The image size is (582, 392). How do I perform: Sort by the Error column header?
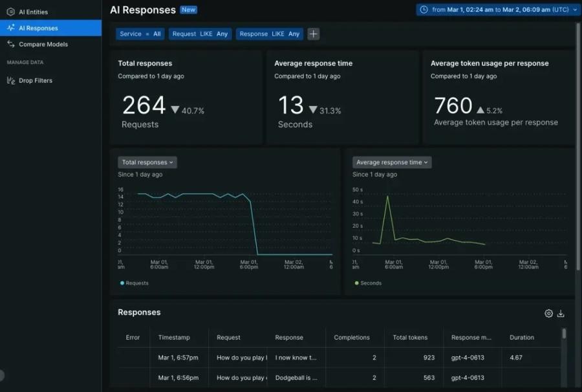click(x=133, y=338)
